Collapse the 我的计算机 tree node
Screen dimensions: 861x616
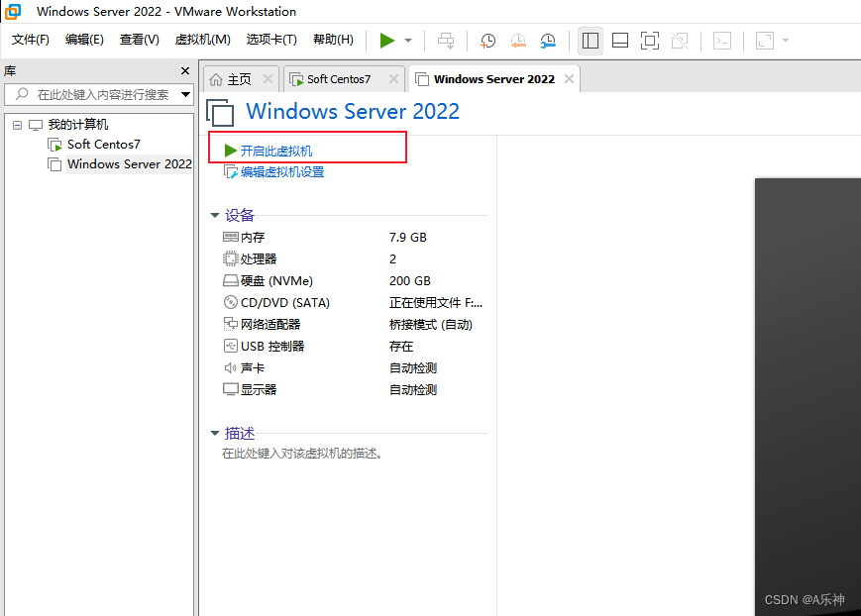point(17,125)
